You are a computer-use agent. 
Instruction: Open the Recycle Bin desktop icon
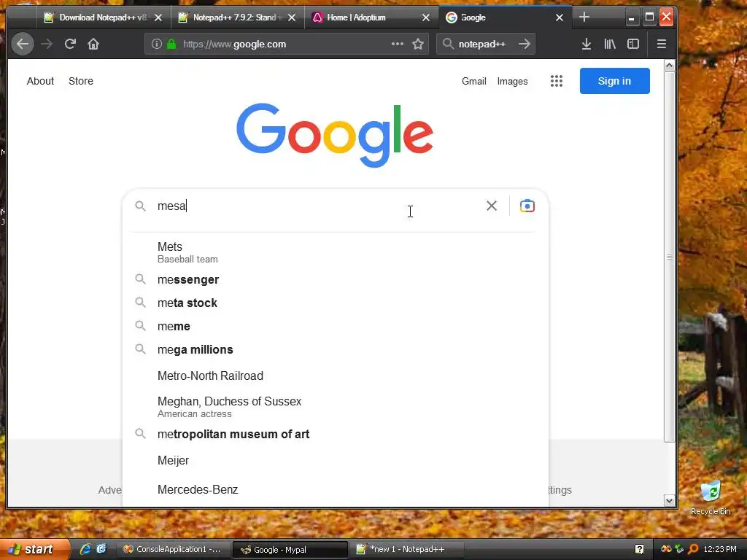[711, 497]
